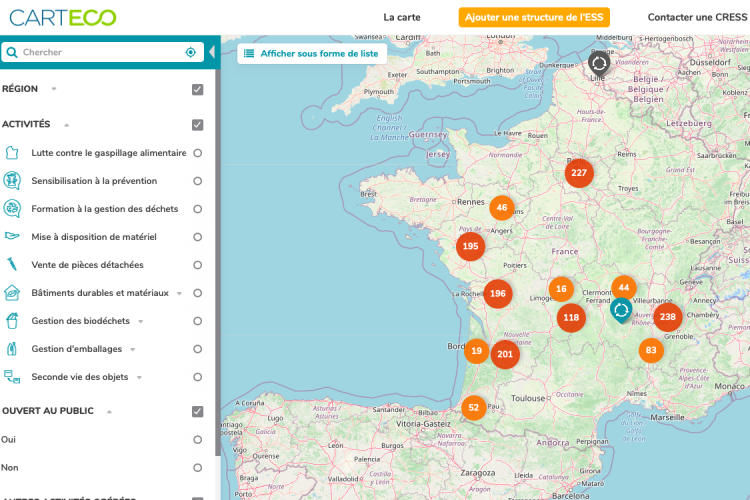Focus the Chercher search field

pos(102,52)
